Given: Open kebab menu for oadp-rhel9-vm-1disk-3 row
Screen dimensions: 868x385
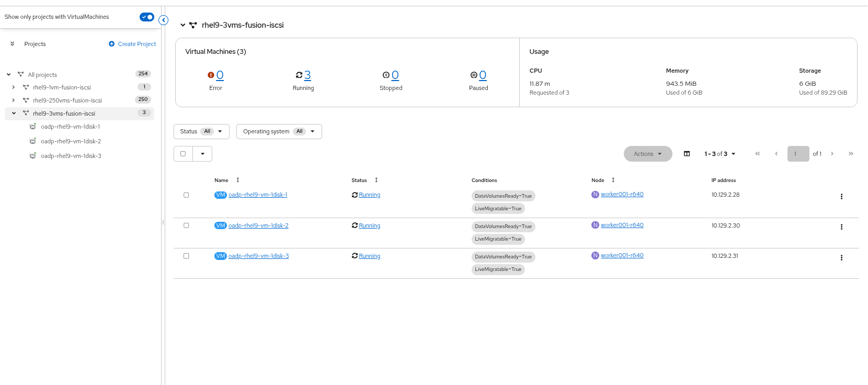Looking at the screenshot, I should (841, 258).
